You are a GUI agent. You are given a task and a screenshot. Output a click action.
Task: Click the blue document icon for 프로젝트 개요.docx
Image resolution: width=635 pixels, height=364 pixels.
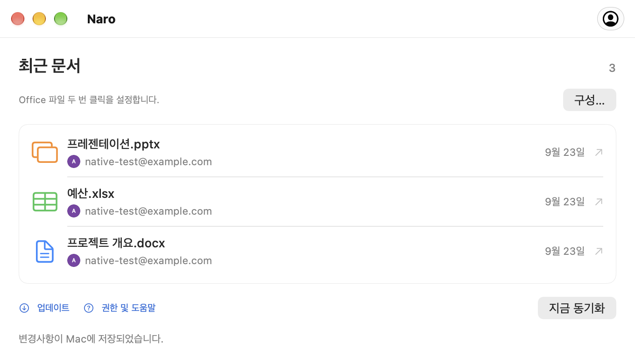pos(45,252)
